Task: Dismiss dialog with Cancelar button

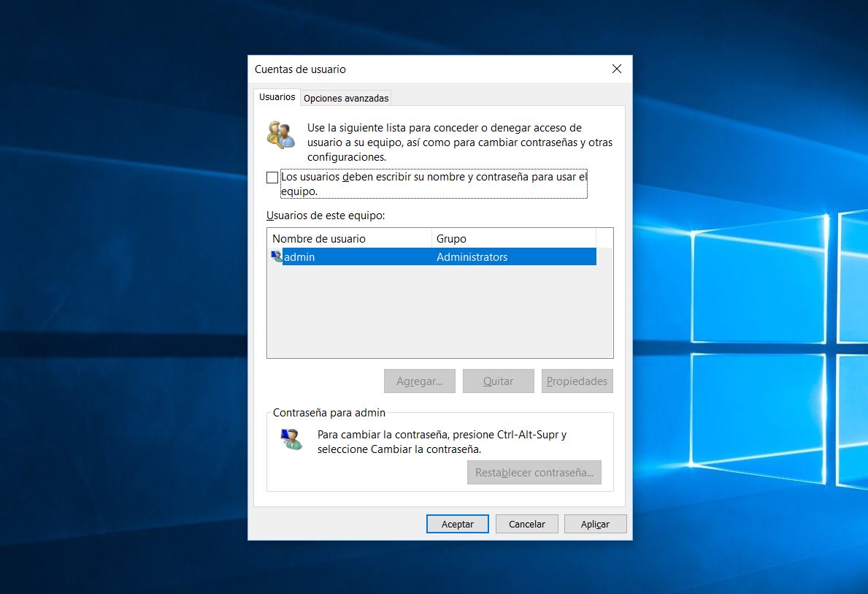Action: tap(526, 524)
